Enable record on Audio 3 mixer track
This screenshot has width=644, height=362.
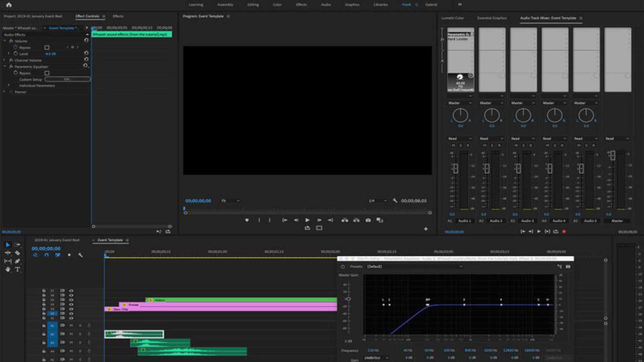click(x=531, y=145)
